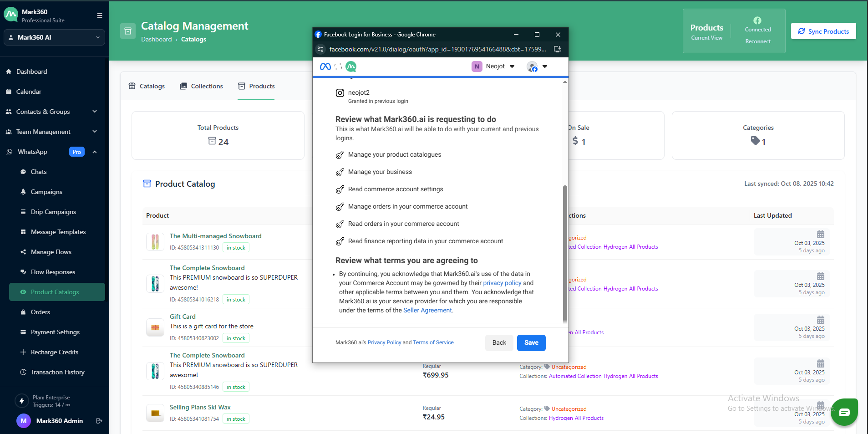
Task: Switch to the Catalogs tab
Action: [147, 86]
